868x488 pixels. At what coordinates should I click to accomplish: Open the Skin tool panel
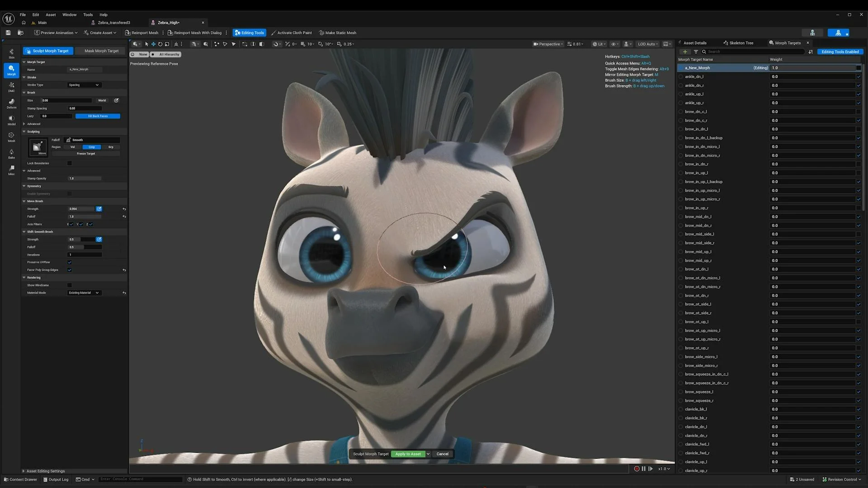(x=11, y=53)
